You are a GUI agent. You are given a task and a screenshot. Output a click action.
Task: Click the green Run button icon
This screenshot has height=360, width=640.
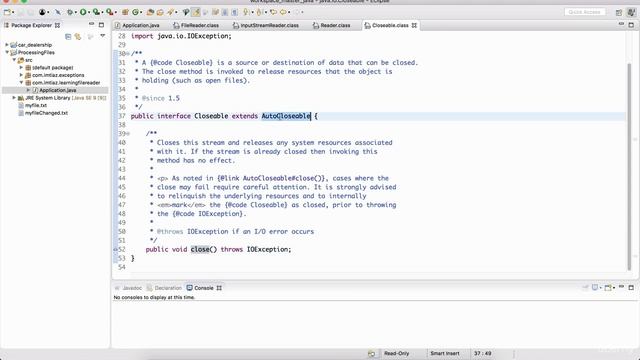point(83,12)
